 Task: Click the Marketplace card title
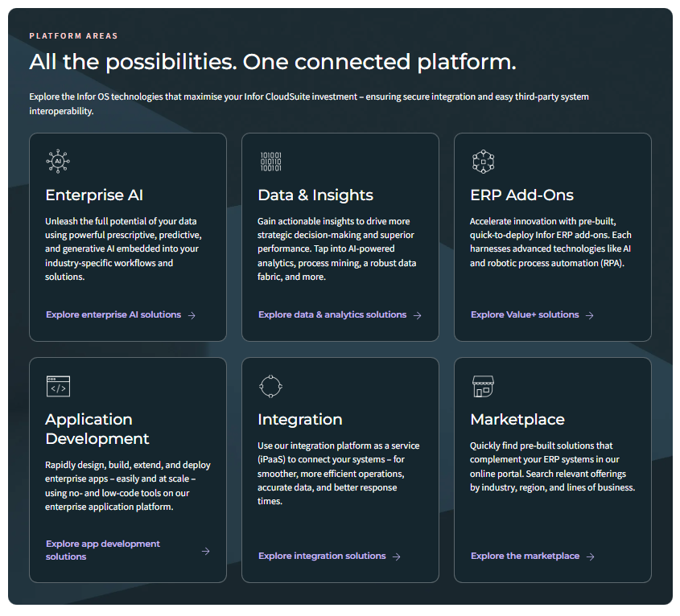(517, 420)
